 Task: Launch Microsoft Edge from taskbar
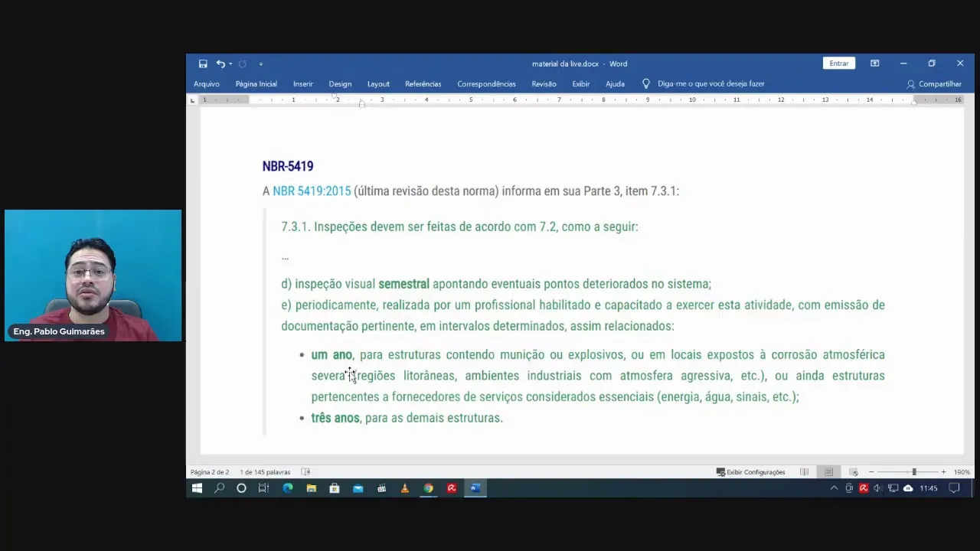click(x=288, y=488)
